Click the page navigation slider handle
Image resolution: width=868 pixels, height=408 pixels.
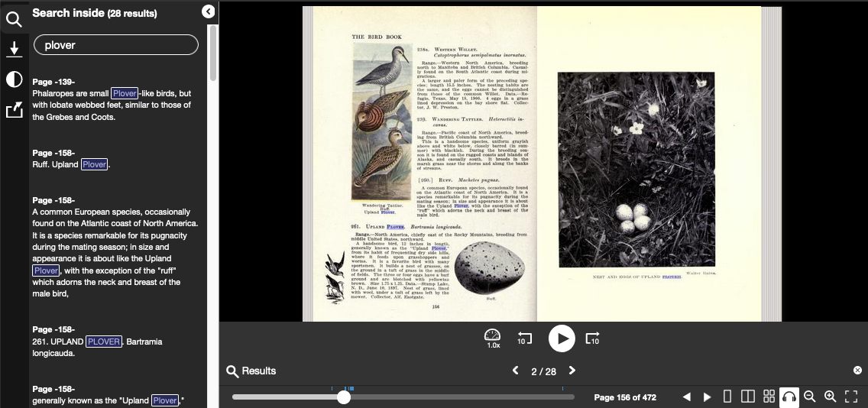click(x=344, y=397)
